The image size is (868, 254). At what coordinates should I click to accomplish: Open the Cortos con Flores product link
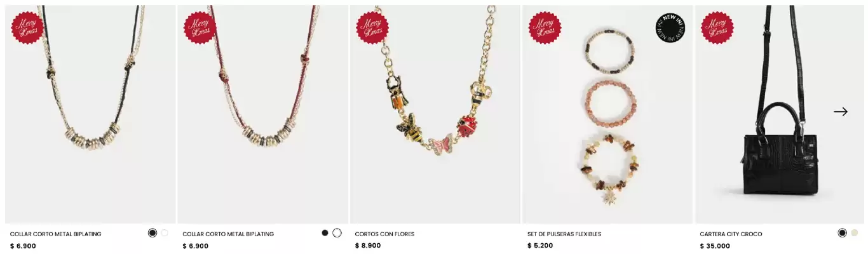pos(384,234)
